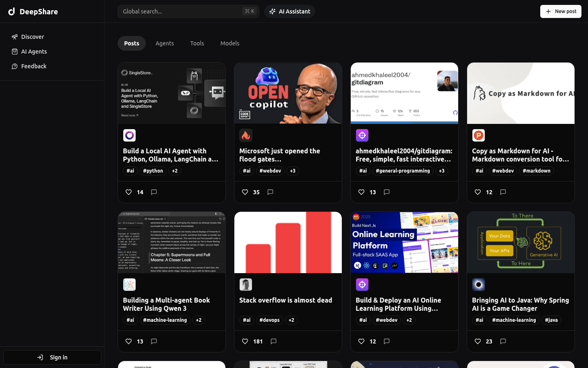Open comments on Microsoft flood gates post
Image resolution: width=588 pixels, height=368 pixels.
(x=270, y=192)
